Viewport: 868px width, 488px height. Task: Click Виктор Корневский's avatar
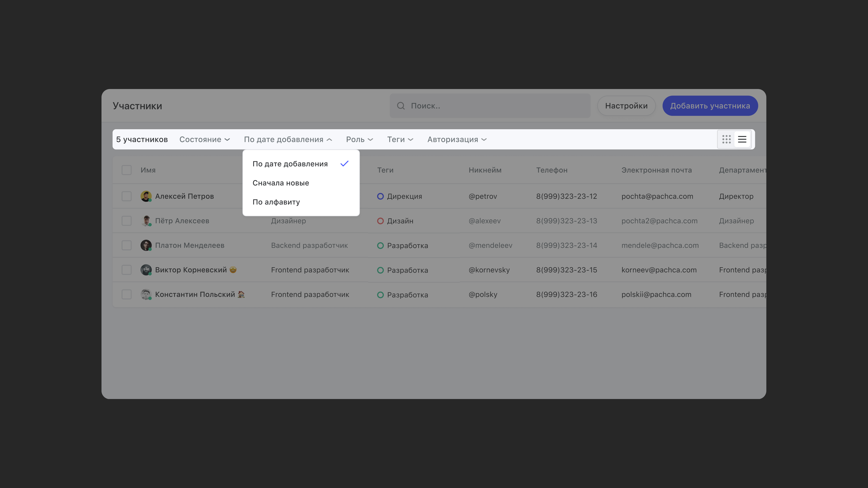coord(146,270)
